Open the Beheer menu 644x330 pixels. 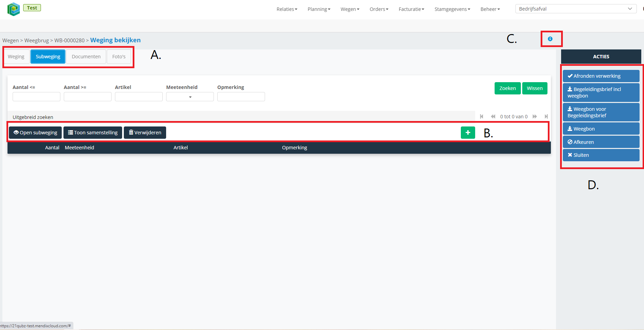[x=490, y=9]
